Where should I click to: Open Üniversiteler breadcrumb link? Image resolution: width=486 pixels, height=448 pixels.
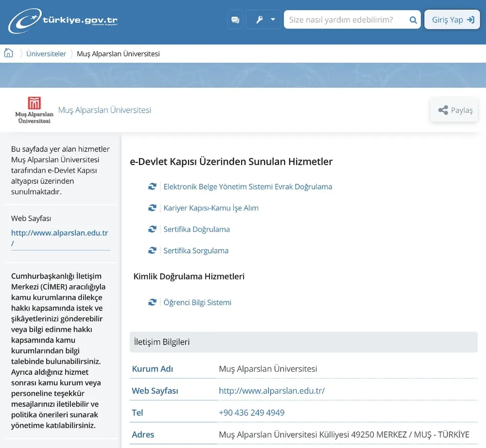click(46, 54)
